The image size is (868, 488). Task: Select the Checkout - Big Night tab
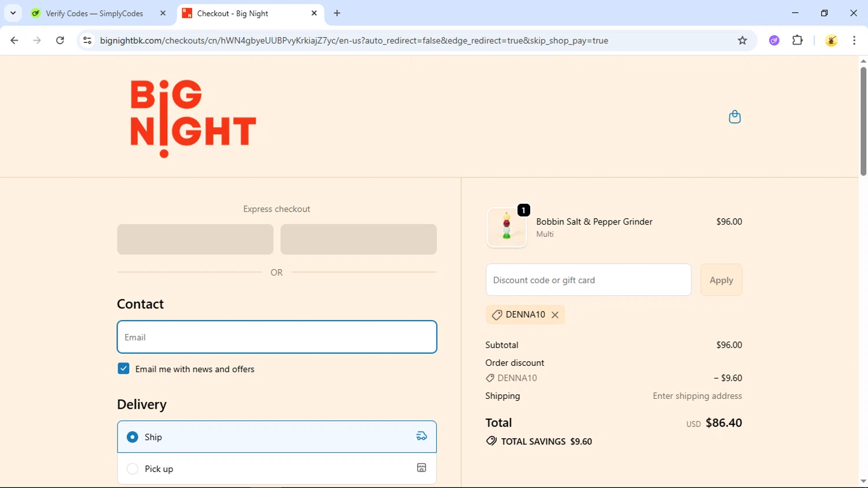(x=250, y=13)
